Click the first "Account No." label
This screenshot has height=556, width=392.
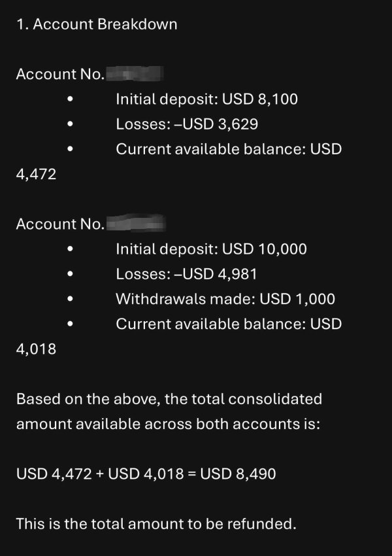[x=59, y=74]
